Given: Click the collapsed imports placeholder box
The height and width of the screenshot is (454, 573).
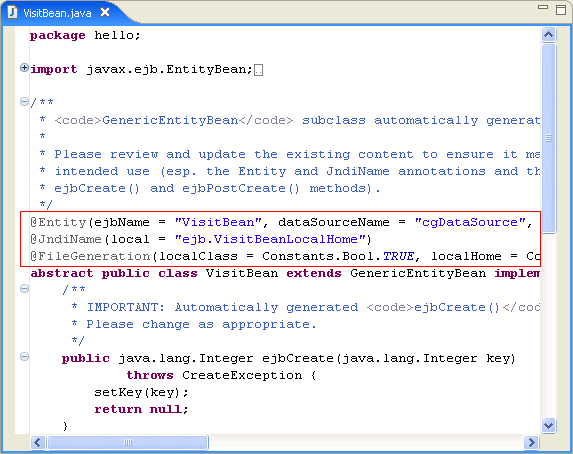Looking at the screenshot, I should pos(258,70).
